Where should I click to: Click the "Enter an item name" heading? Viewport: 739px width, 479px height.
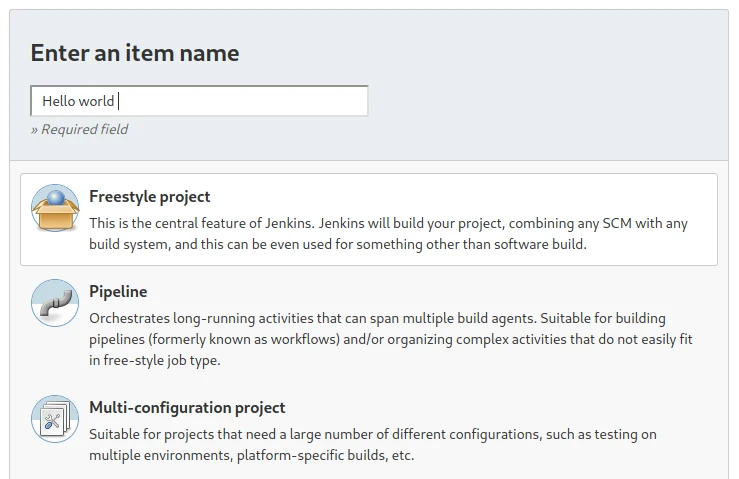(135, 53)
